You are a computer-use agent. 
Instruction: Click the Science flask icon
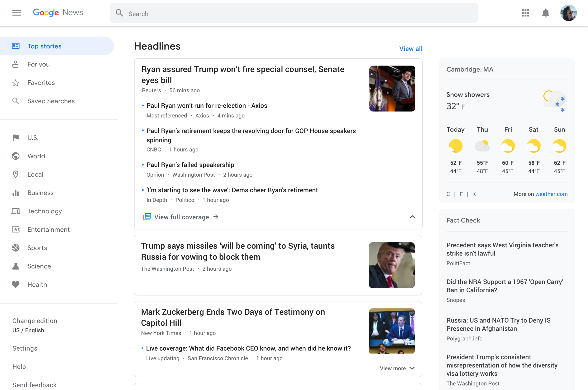coord(16,266)
